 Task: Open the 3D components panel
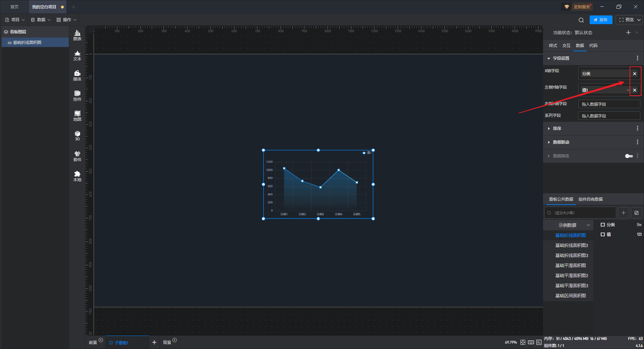point(77,136)
